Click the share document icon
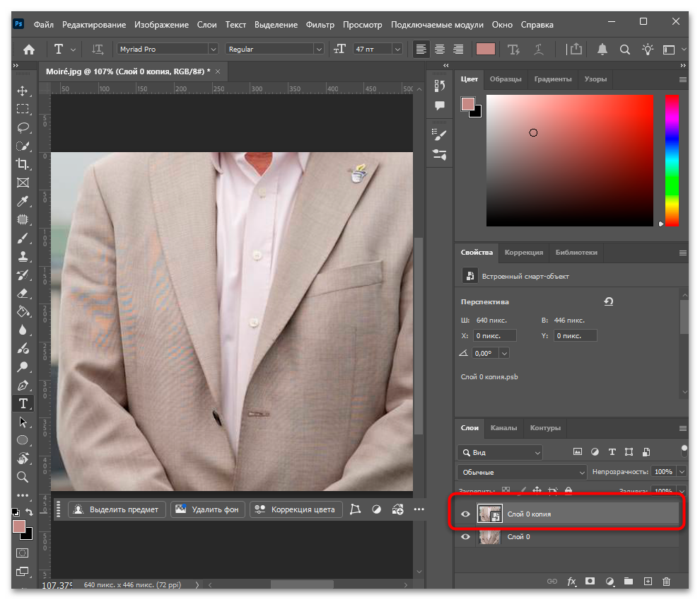Screen dimensions: 700x600 click(576, 49)
